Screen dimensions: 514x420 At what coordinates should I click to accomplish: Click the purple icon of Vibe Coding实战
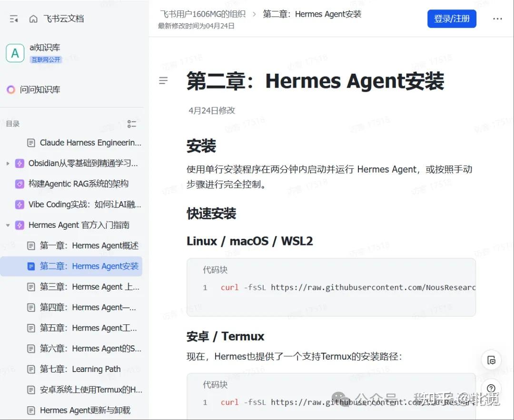(x=20, y=205)
